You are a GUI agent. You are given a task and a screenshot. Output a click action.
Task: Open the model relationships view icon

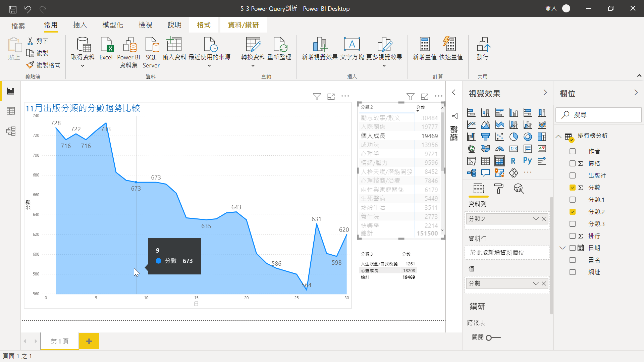click(x=11, y=131)
